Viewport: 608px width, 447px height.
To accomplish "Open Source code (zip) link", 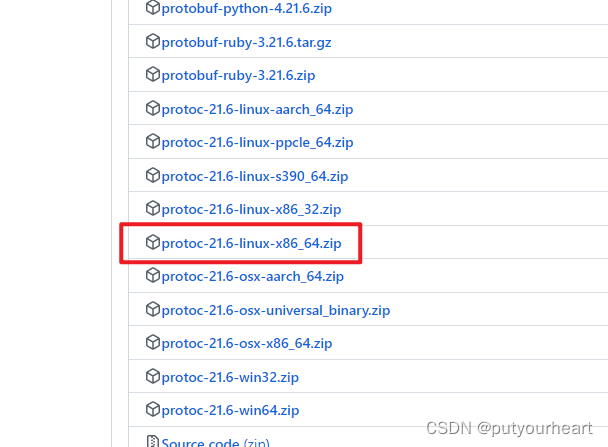I will click(x=215, y=442).
